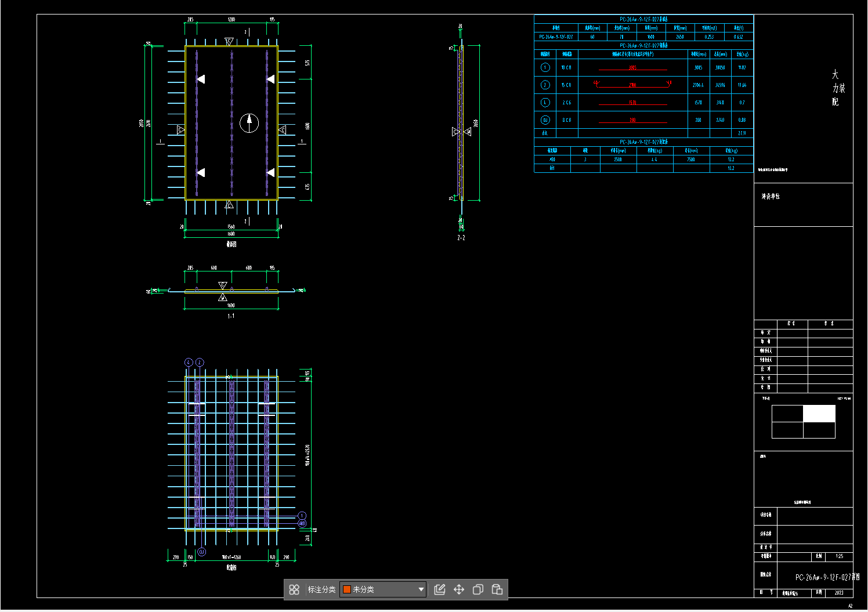The image size is (868, 612).
Task: Click the 2-2 section view label
Action: pyautogui.click(x=461, y=238)
